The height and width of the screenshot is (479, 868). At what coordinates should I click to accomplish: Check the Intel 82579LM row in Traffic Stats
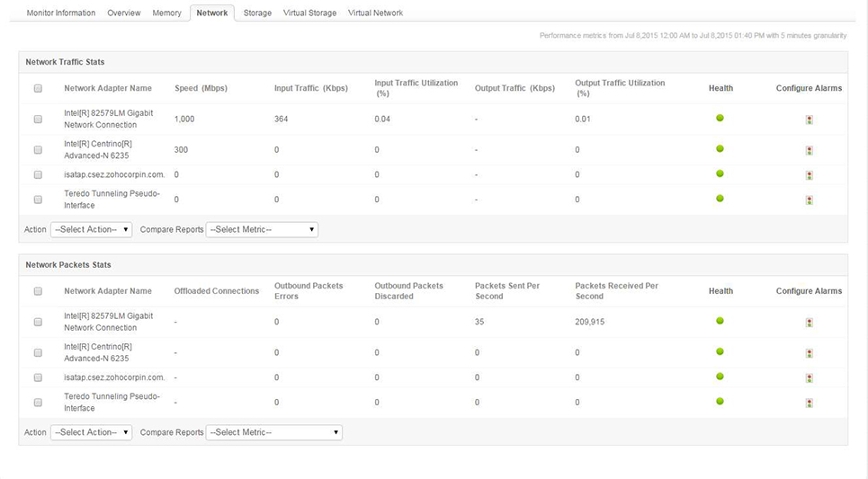click(x=38, y=119)
